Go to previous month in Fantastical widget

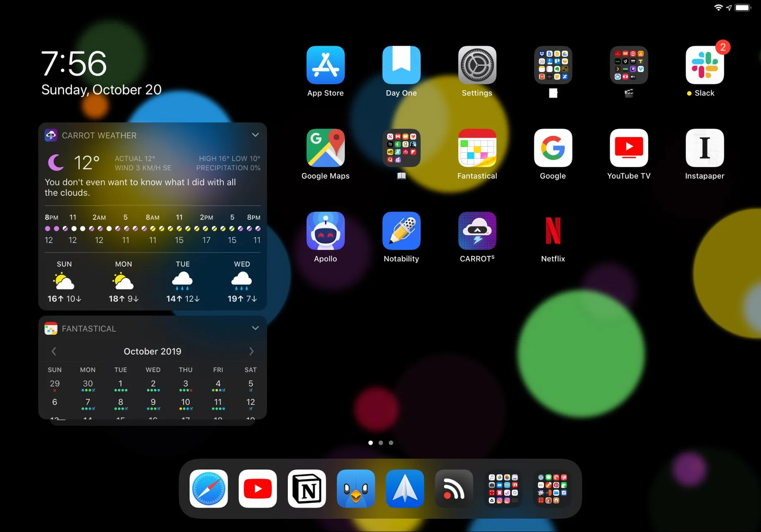point(54,351)
